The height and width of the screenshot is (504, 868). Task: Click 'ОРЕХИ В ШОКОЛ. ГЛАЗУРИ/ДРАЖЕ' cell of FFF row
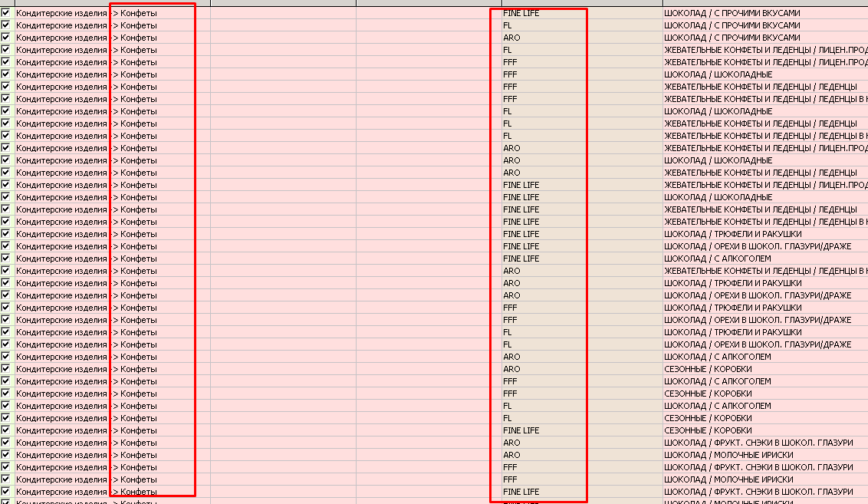(765, 320)
